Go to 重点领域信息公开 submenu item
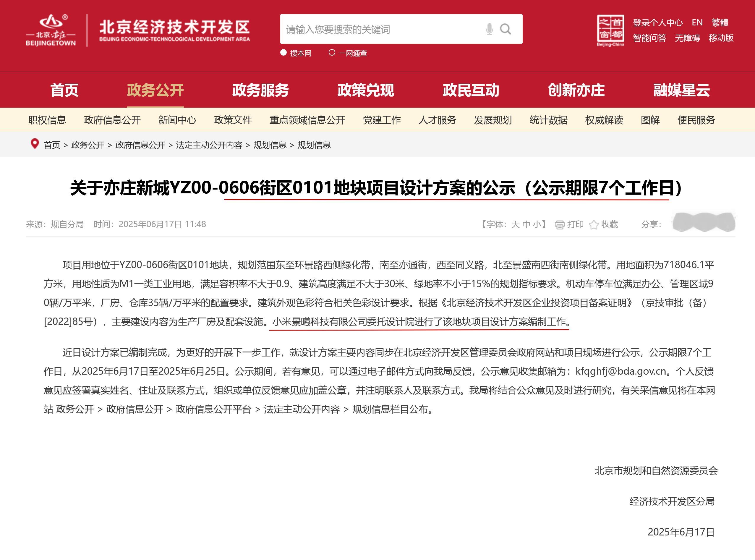 pyautogui.click(x=307, y=120)
